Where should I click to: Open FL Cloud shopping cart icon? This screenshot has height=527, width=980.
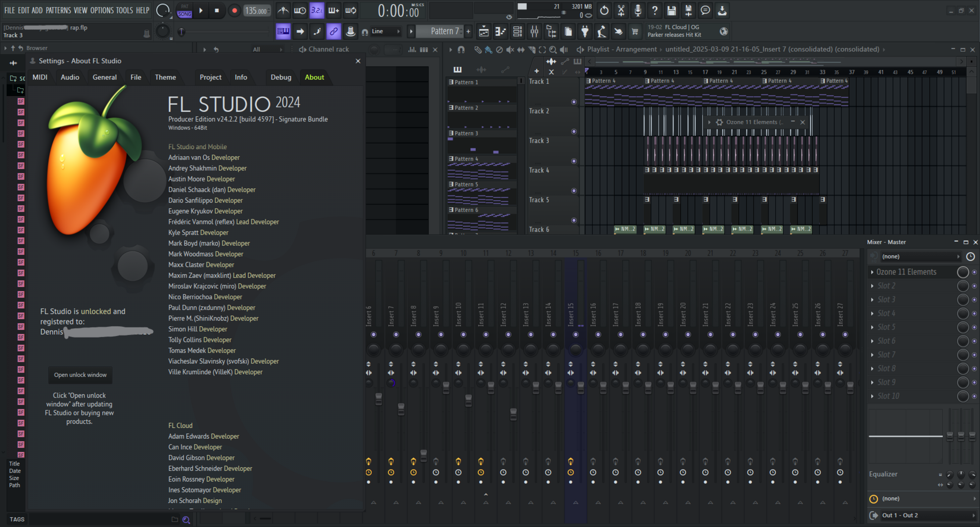(x=635, y=31)
